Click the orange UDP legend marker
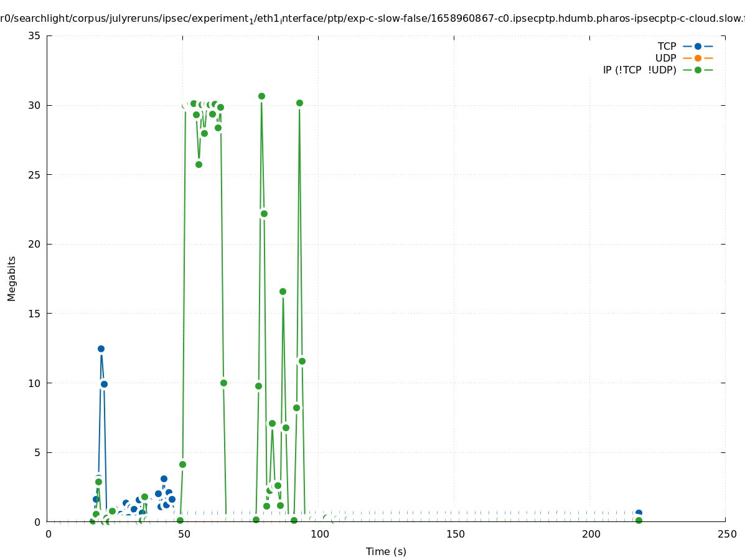This screenshot has height=560, width=745. pos(698,58)
